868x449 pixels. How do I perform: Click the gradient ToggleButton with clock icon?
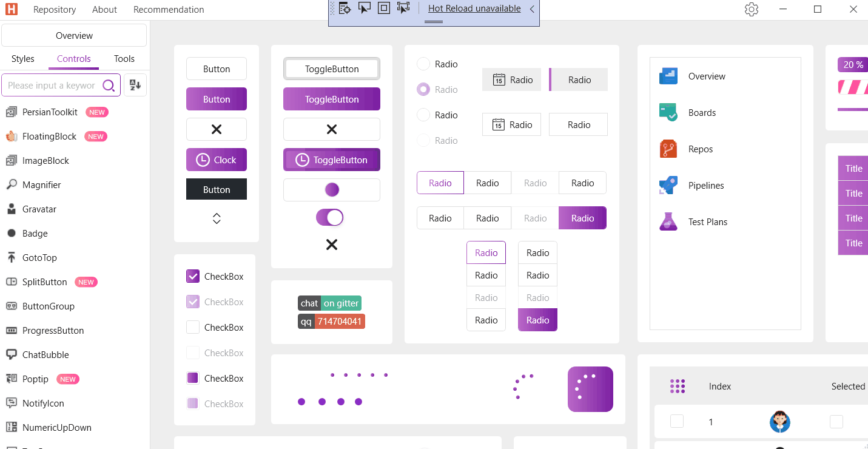click(x=332, y=160)
